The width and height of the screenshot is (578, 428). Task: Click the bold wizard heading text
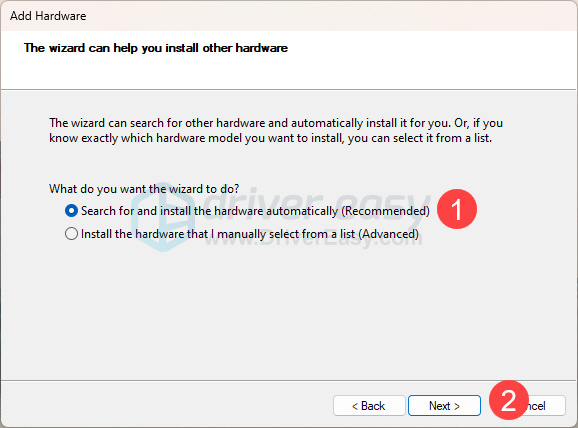(156, 48)
